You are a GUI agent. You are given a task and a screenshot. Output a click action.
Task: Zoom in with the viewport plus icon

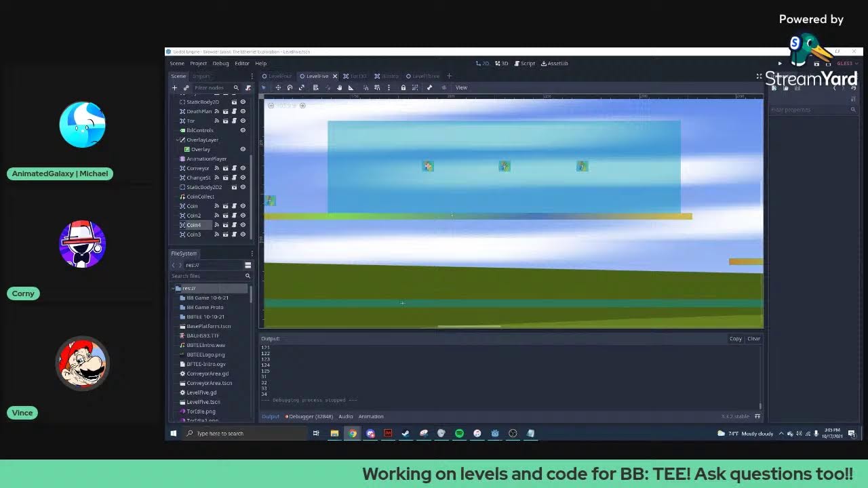point(302,106)
